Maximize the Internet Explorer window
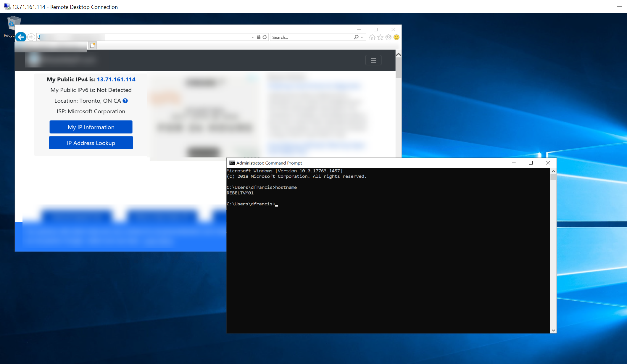 [x=376, y=30]
